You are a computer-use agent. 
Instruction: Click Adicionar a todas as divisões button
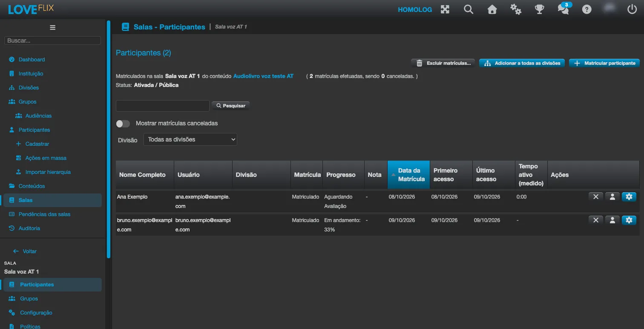(522, 63)
